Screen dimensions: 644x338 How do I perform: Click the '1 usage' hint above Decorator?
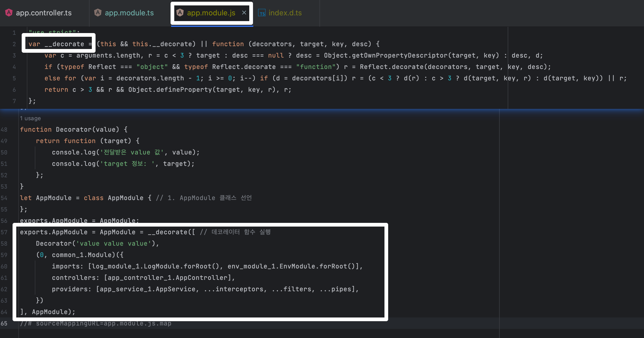30,118
